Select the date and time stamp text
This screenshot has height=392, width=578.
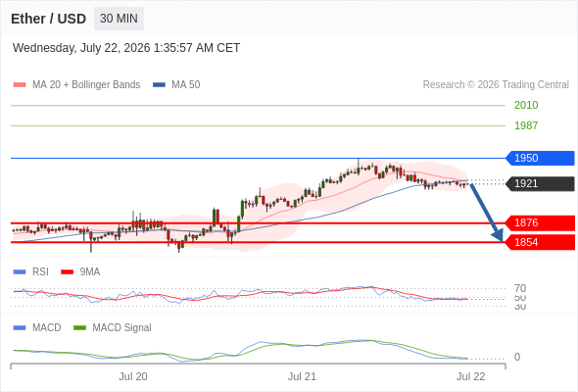pos(126,48)
